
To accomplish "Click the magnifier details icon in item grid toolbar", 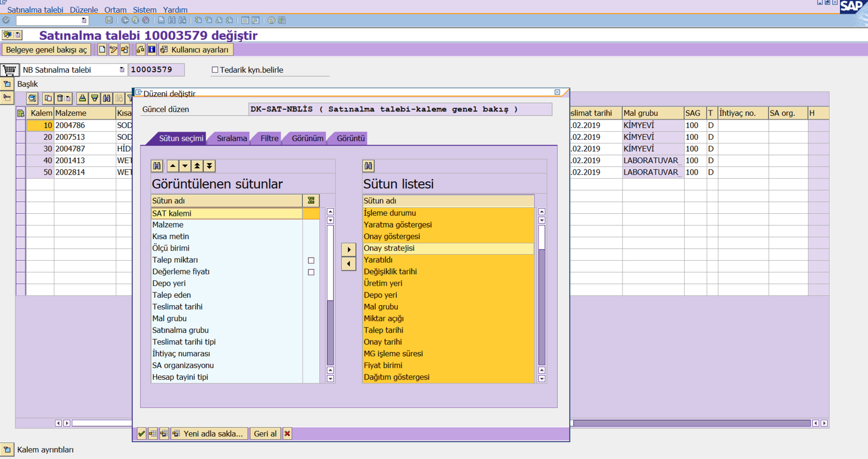I will 32,98.
